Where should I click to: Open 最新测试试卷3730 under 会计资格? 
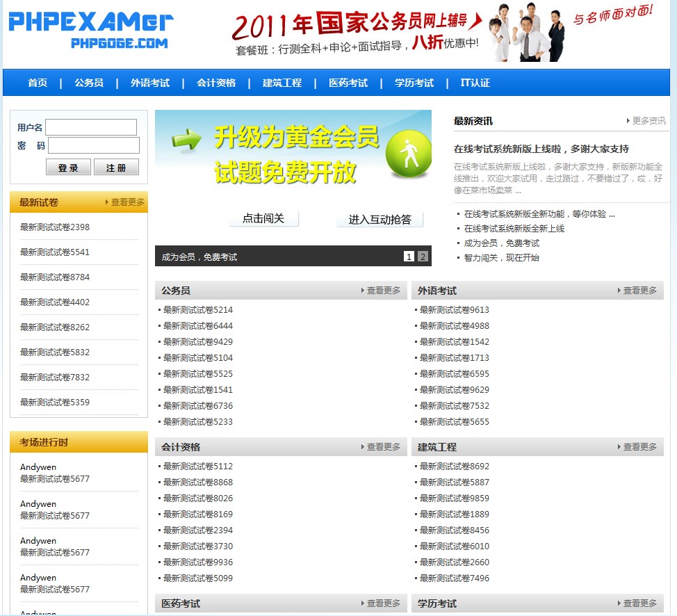197,546
